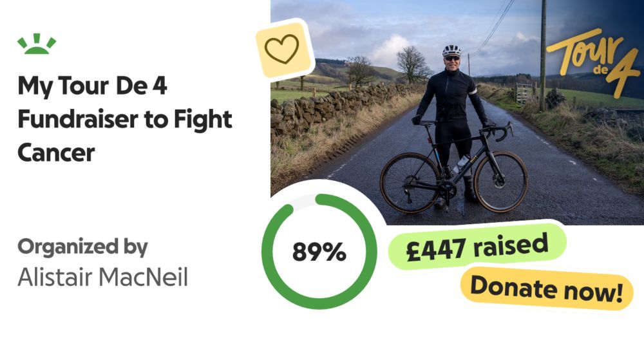Image resolution: width=644 pixels, height=338 pixels.
Task: Click the green GoFundMe sunburst logo
Action: pos(37,44)
